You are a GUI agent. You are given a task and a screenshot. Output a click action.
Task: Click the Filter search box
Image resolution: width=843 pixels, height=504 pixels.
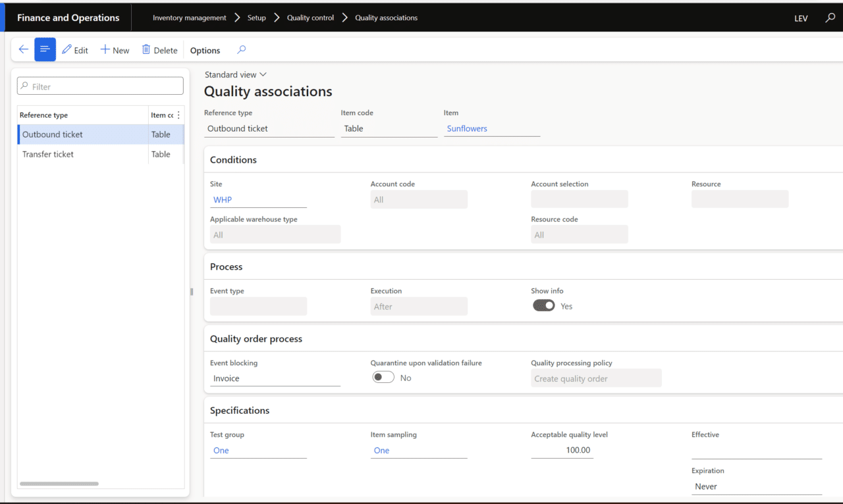coord(100,86)
